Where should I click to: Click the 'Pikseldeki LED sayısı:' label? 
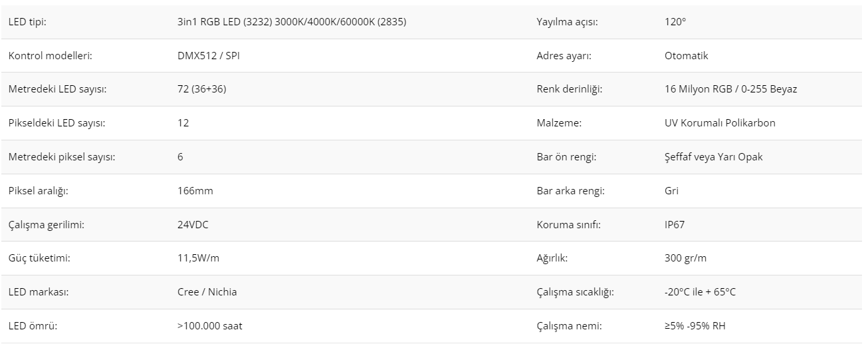(56, 123)
